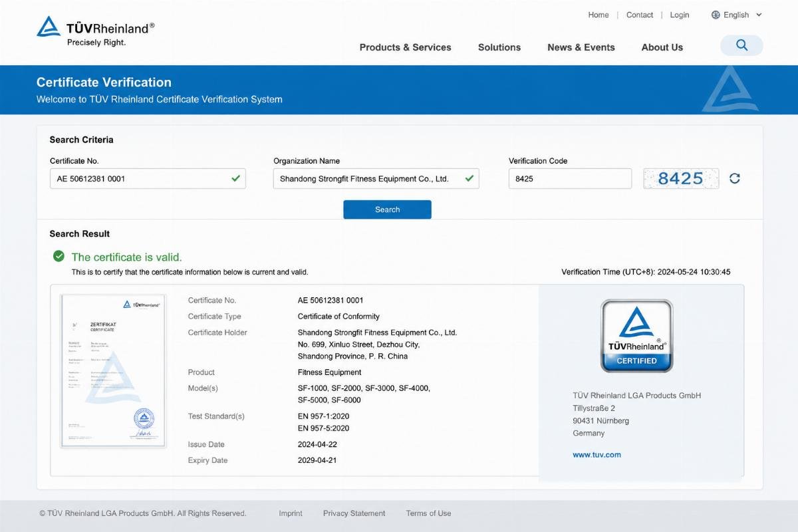This screenshot has height=532, width=798.
Task: Focus the Certificate No. input field
Action: point(148,178)
